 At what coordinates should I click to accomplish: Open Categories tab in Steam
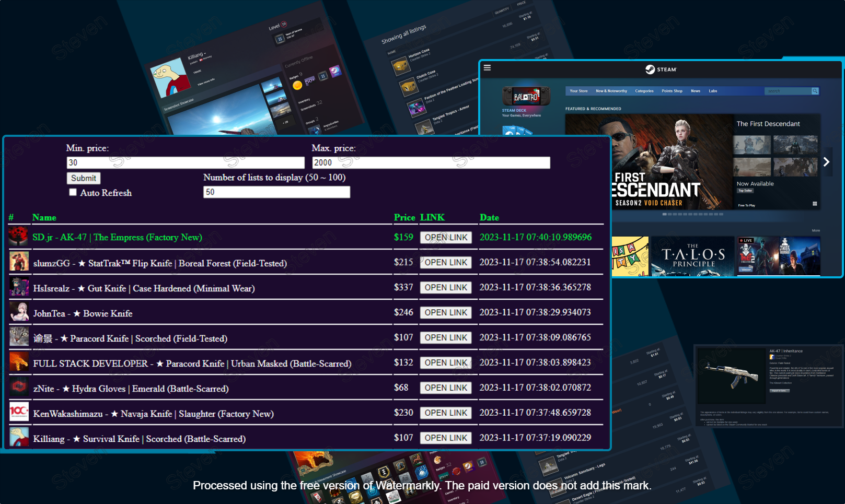644,91
